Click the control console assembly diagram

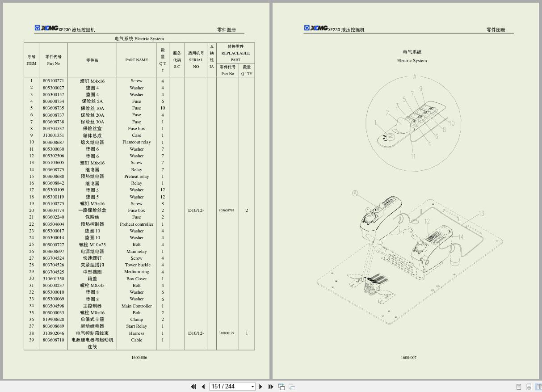coord(410,258)
